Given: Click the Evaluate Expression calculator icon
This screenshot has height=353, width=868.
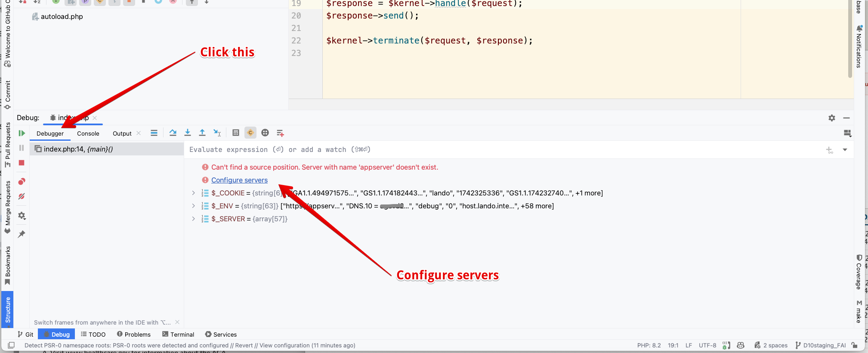Looking at the screenshot, I should (x=236, y=133).
